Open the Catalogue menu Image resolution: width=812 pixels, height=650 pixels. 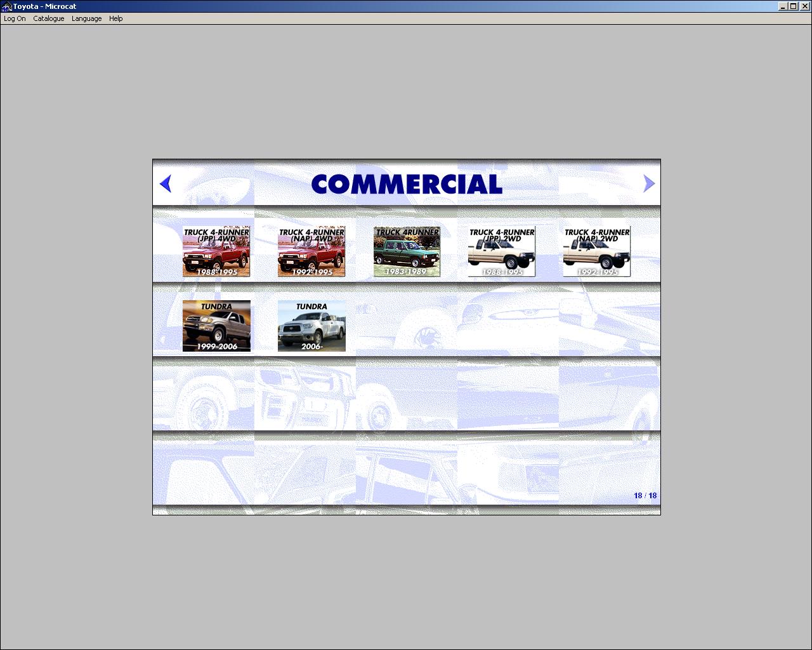[x=49, y=18]
